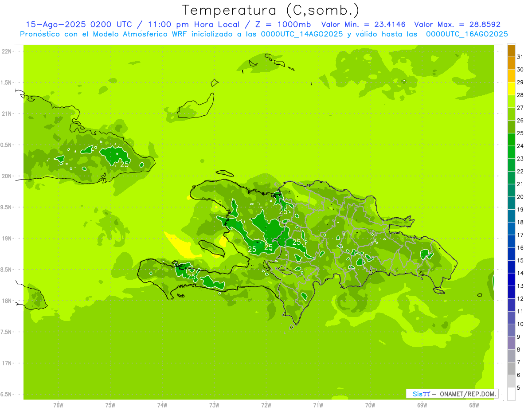This screenshot has width=532, height=411.
Task: Click the '25' contour label on Haiti's southern peninsula
Action: [192, 277]
